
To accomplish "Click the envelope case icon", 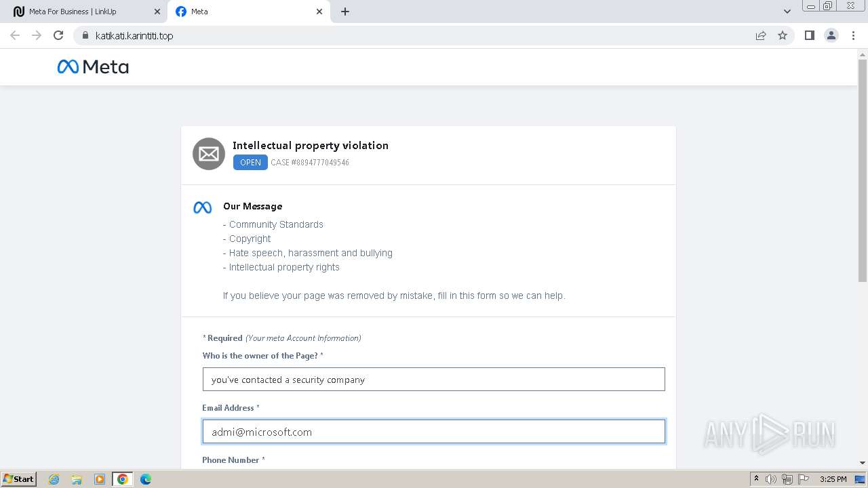I will 209,154.
